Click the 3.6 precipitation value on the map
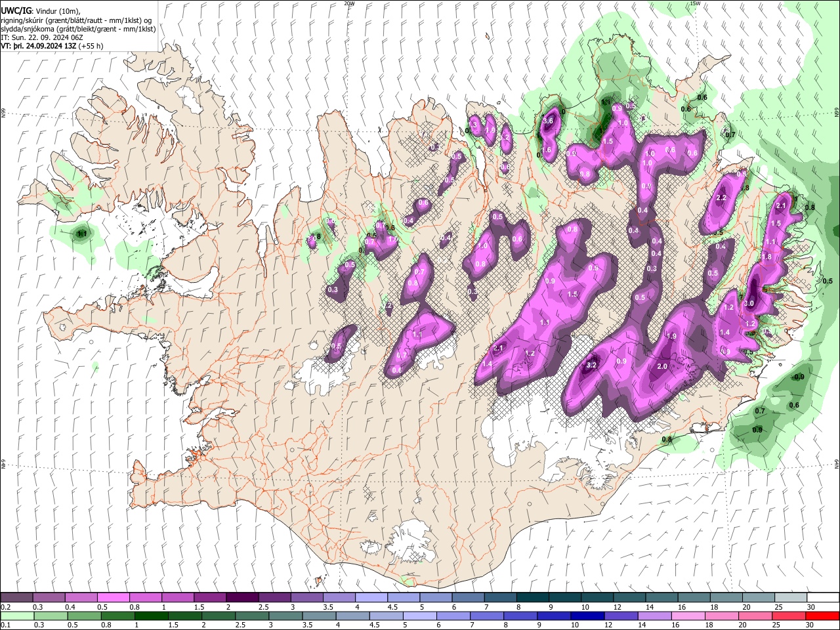 click(549, 121)
